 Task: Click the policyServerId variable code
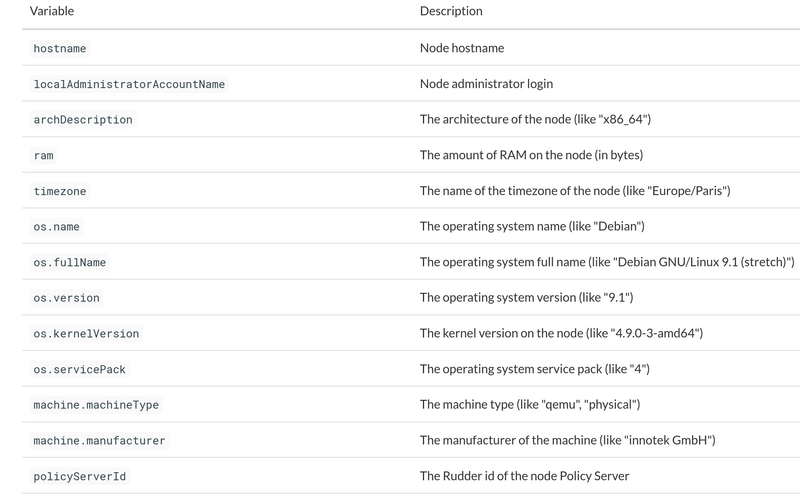[x=80, y=476]
